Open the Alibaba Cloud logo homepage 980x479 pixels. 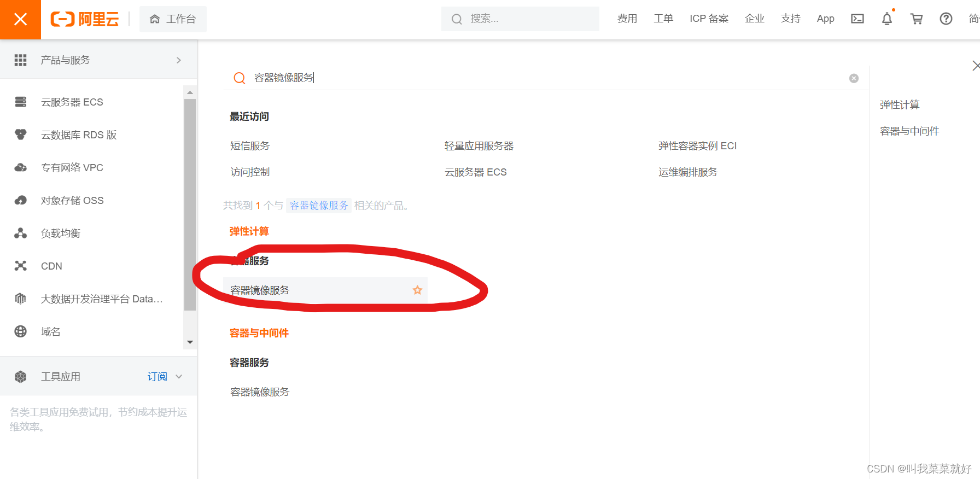(x=85, y=19)
